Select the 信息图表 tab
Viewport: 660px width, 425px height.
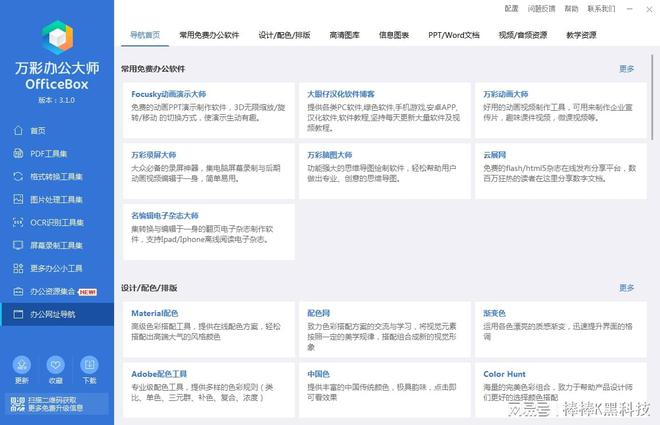coord(394,35)
